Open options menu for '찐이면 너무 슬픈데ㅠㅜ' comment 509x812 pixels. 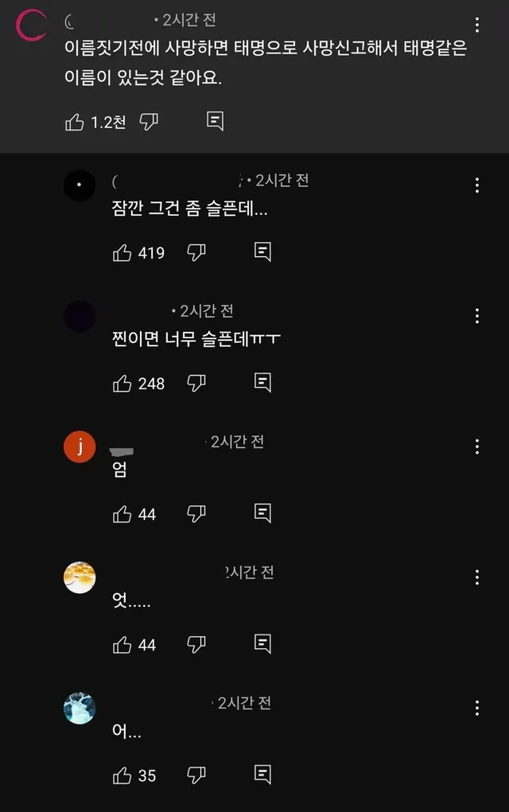(x=476, y=315)
